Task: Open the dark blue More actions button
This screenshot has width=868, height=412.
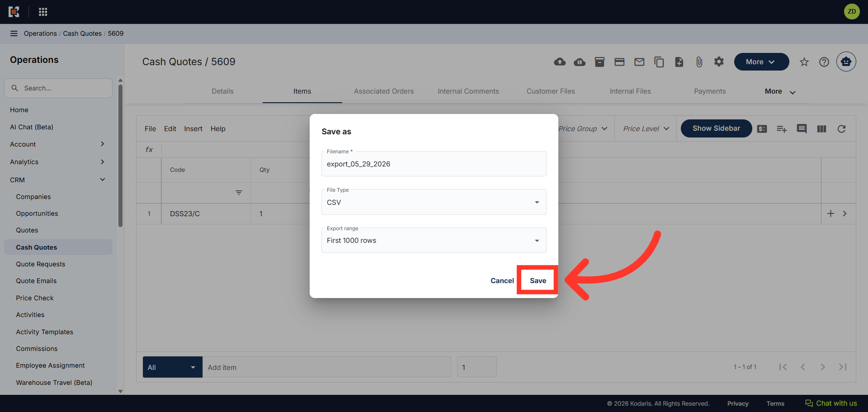Action: 761,62
